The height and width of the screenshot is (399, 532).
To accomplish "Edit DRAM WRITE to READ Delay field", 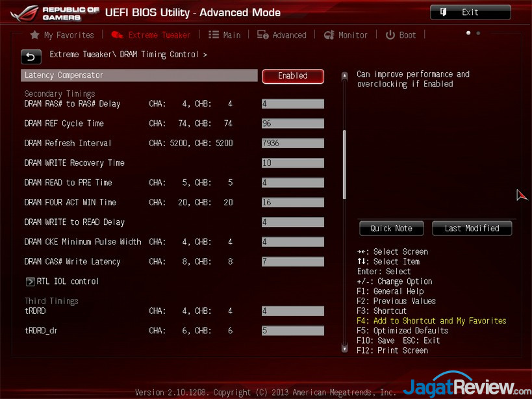I will click(x=293, y=222).
